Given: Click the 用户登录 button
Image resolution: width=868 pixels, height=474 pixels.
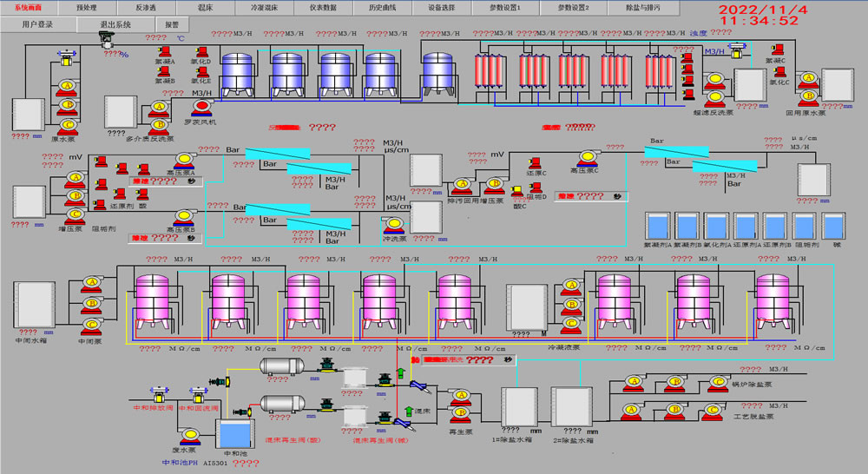Looking at the screenshot, I should coord(37,24).
